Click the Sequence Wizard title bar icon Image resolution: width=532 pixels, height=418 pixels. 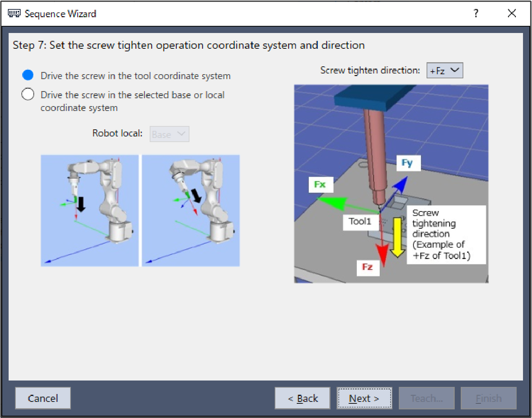click(14, 13)
